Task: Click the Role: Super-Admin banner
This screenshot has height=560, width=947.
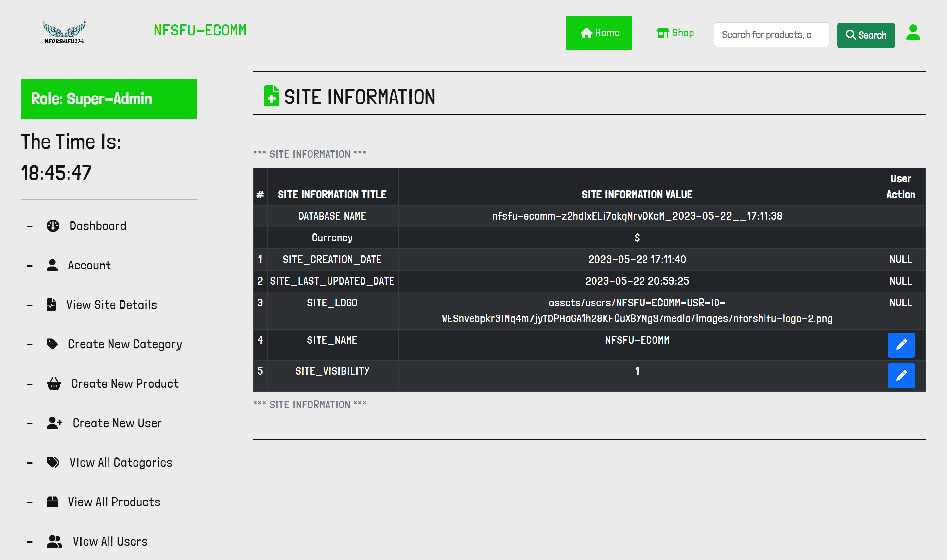Action: click(x=109, y=99)
